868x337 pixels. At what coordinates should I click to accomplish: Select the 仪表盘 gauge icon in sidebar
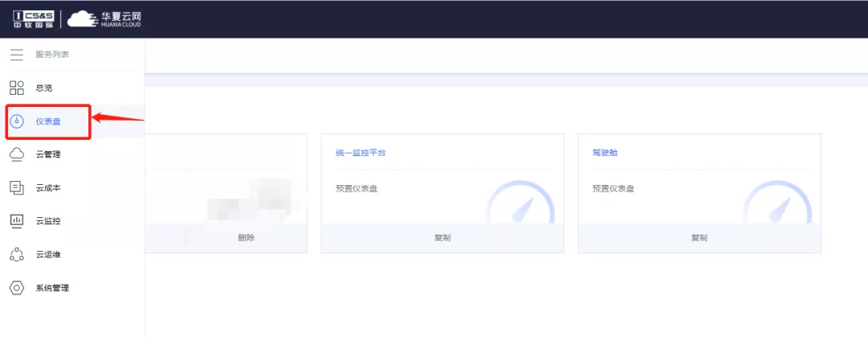16,121
